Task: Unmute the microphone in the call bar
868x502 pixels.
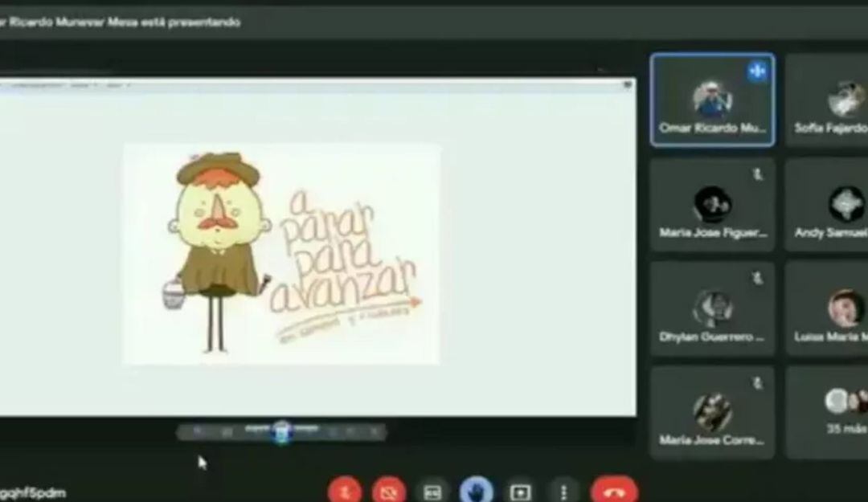Action: click(x=344, y=491)
